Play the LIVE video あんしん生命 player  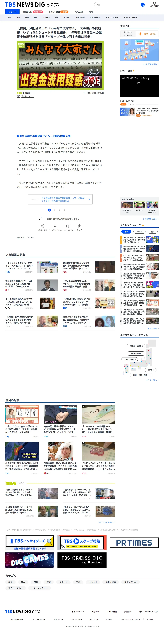click(139, 86)
